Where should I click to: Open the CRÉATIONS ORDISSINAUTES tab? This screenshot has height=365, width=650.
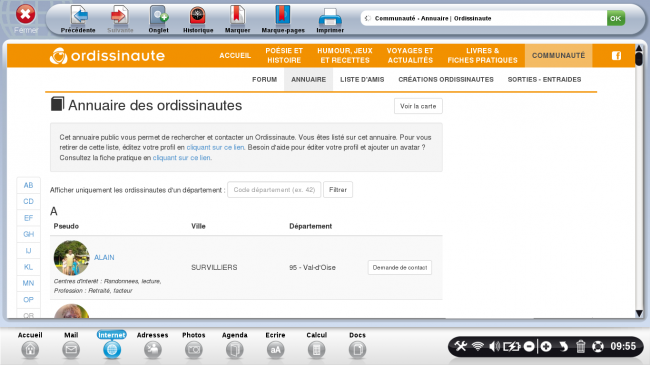tap(446, 79)
